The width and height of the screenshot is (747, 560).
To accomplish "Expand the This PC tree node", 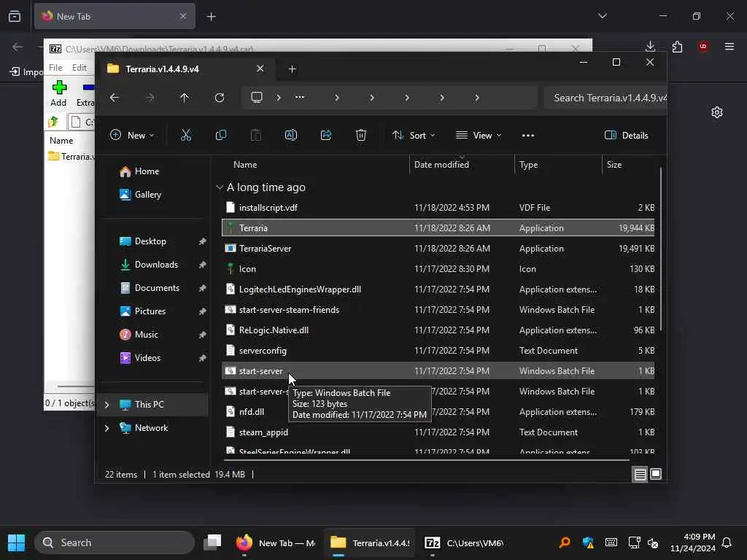I will pyautogui.click(x=107, y=405).
